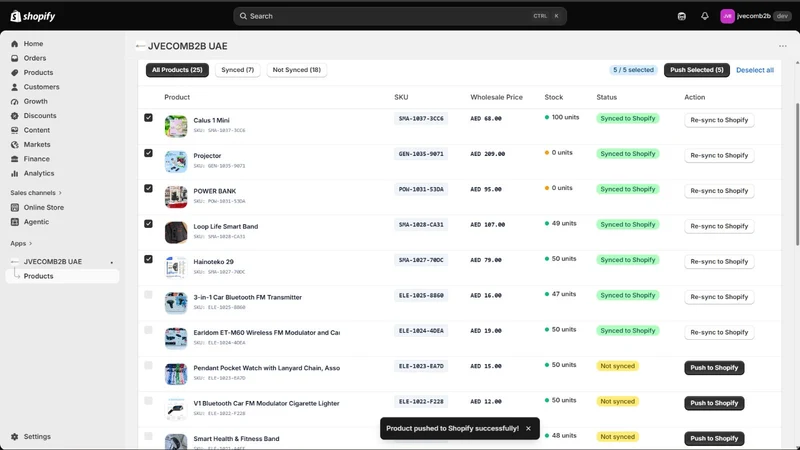
Task: Open the Sidekick icon beside bell
Action: [x=682, y=16]
